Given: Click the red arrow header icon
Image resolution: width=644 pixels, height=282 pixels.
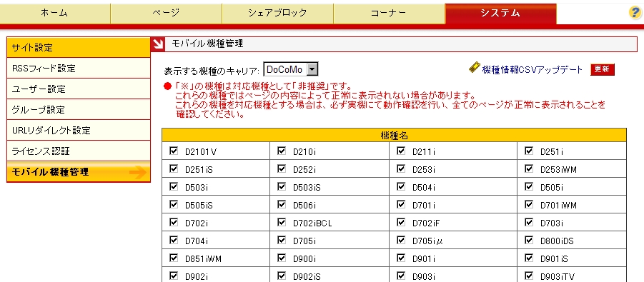Looking at the screenshot, I should pyautogui.click(x=157, y=44).
